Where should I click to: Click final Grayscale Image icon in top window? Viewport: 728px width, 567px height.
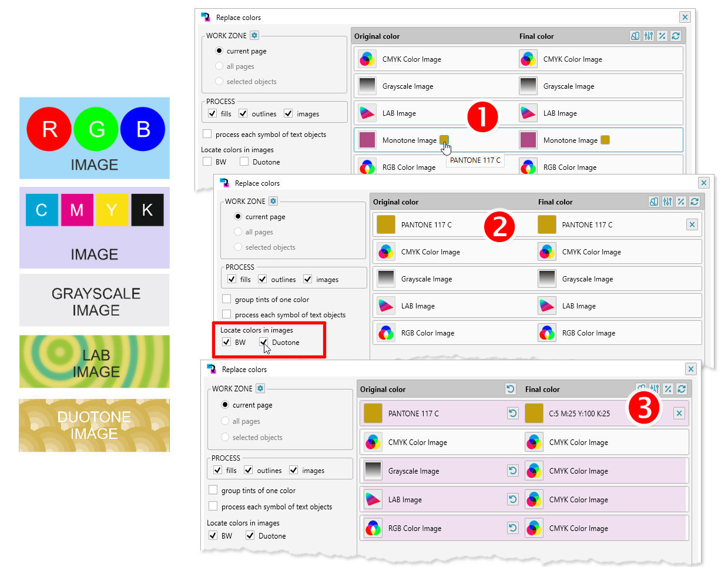click(528, 86)
